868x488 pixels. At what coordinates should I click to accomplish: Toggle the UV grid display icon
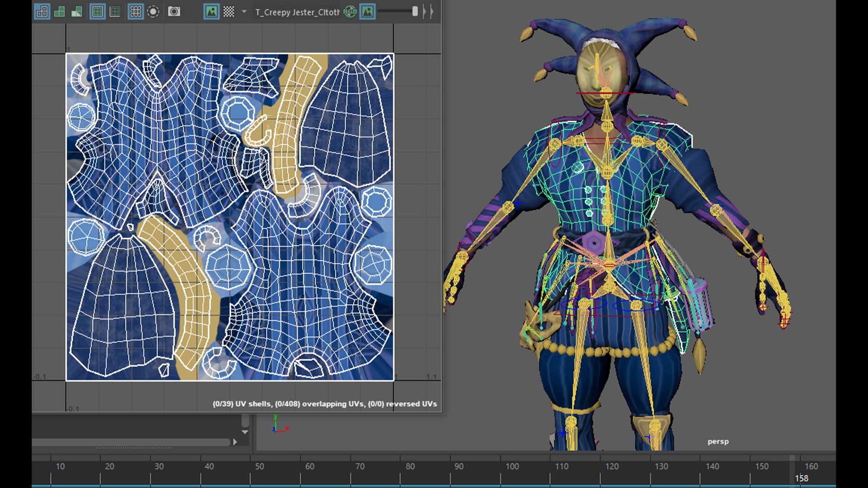point(135,12)
